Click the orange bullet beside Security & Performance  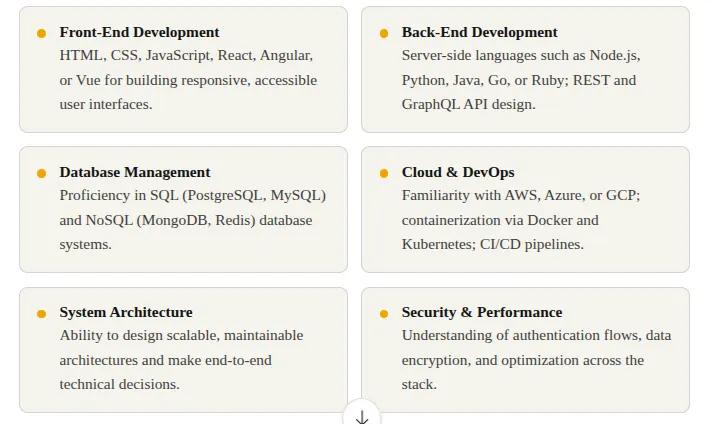[384, 313]
